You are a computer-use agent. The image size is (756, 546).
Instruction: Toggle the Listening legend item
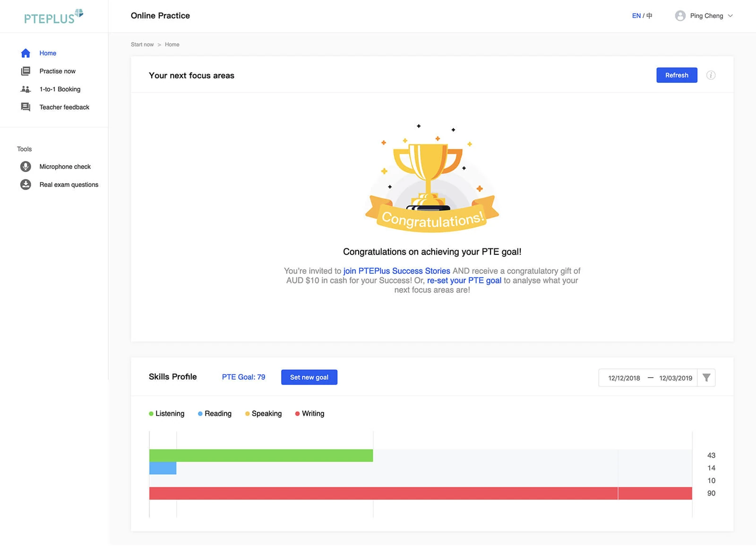(x=166, y=414)
